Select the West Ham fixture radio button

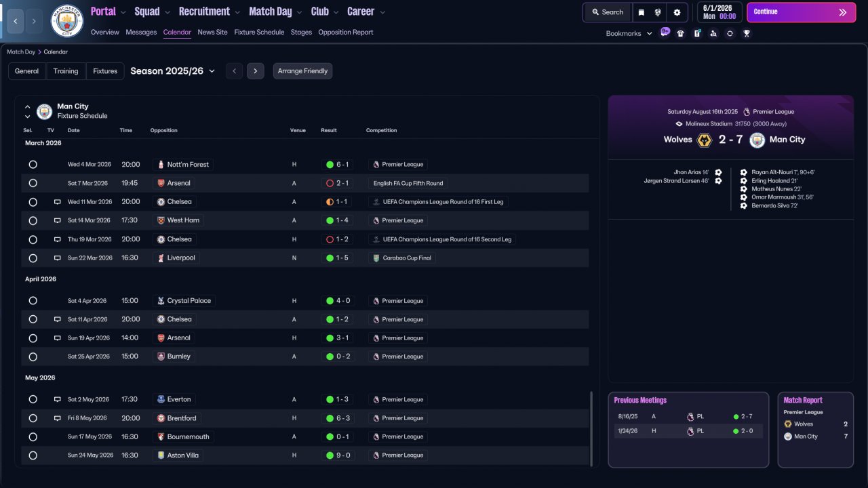click(x=33, y=220)
